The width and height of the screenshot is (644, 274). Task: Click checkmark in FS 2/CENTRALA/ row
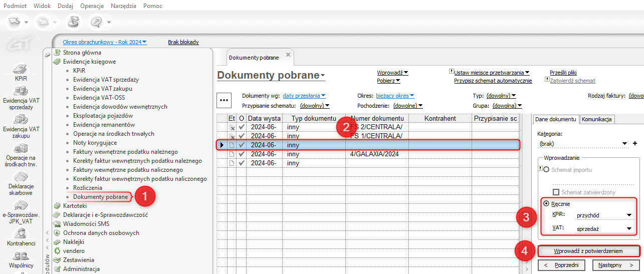pos(242,127)
